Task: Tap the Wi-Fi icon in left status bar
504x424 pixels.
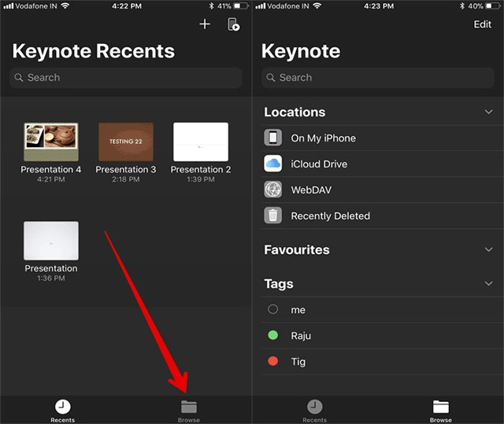Action: pyautogui.click(x=65, y=6)
